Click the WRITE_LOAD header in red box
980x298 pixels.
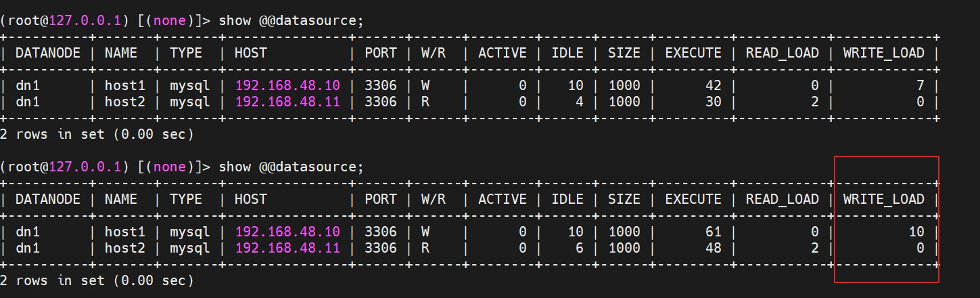click(883, 199)
